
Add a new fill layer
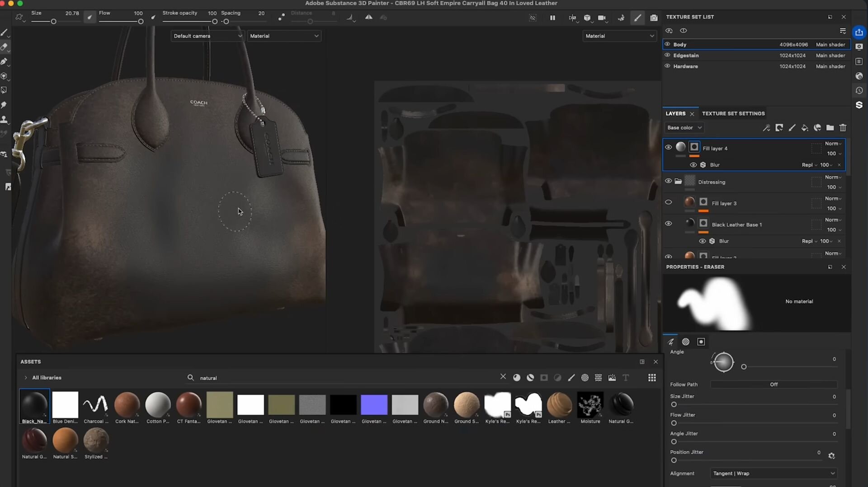[x=805, y=128]
